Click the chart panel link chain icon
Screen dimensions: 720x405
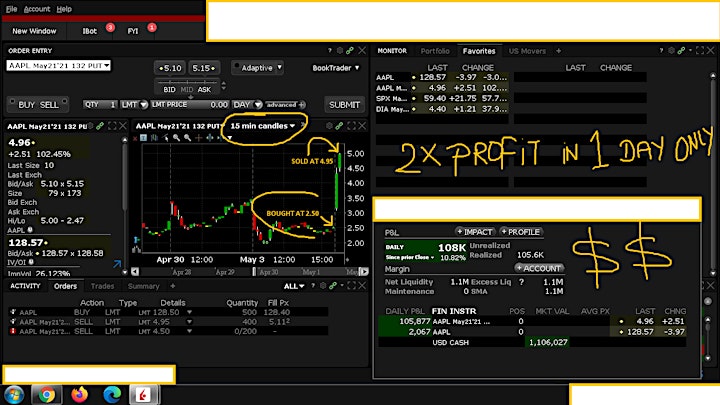pos(339,126)
